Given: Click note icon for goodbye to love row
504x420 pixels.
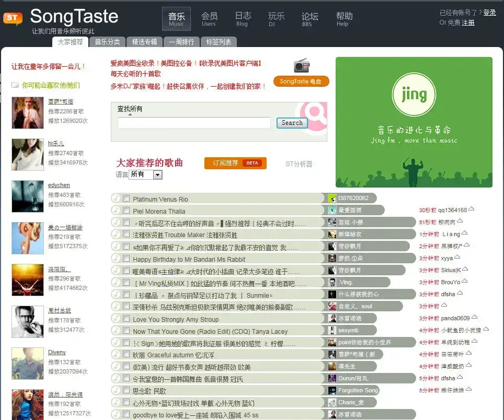Looking at the screenshot, I should pyautogui.click(x=116, y=415).
